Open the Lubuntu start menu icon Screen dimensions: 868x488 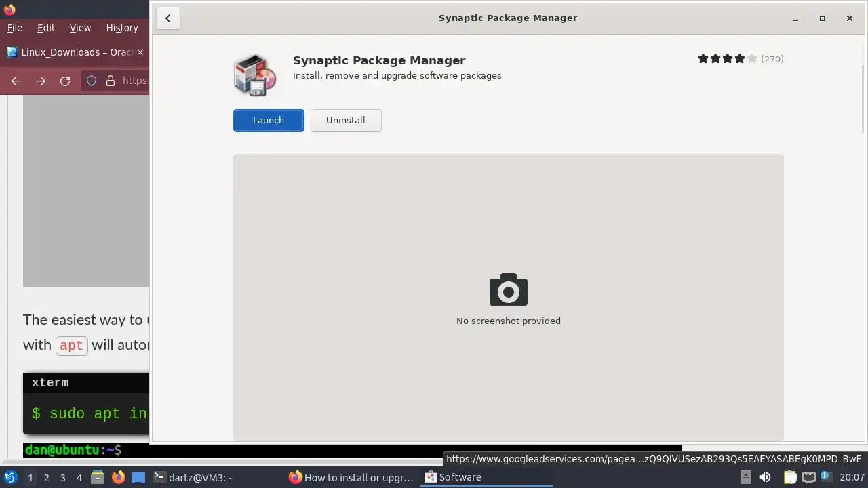pos(11,477)
